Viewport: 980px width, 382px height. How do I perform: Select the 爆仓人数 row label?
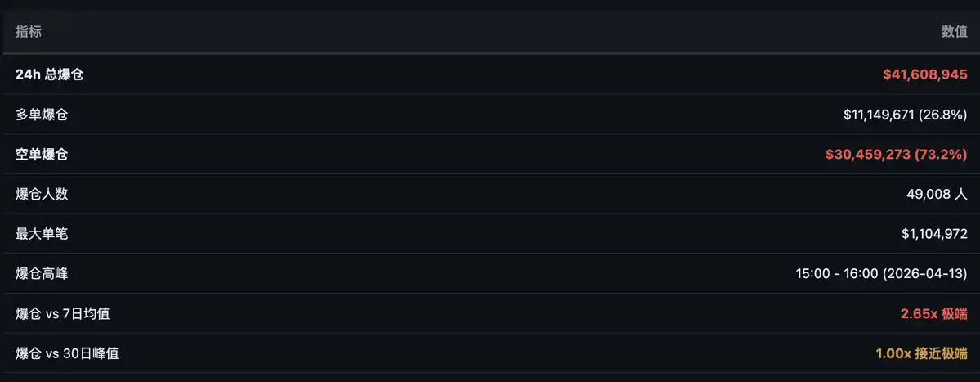(42, 195)
